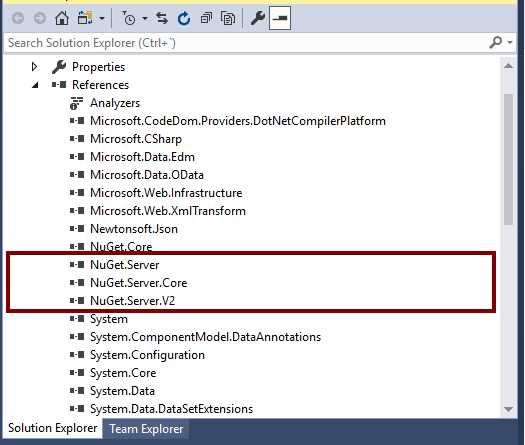525x445 pixels.
Task: Select Microsoft.Data.OData reference
Action: pyautogui.click(x=147, y=175)
